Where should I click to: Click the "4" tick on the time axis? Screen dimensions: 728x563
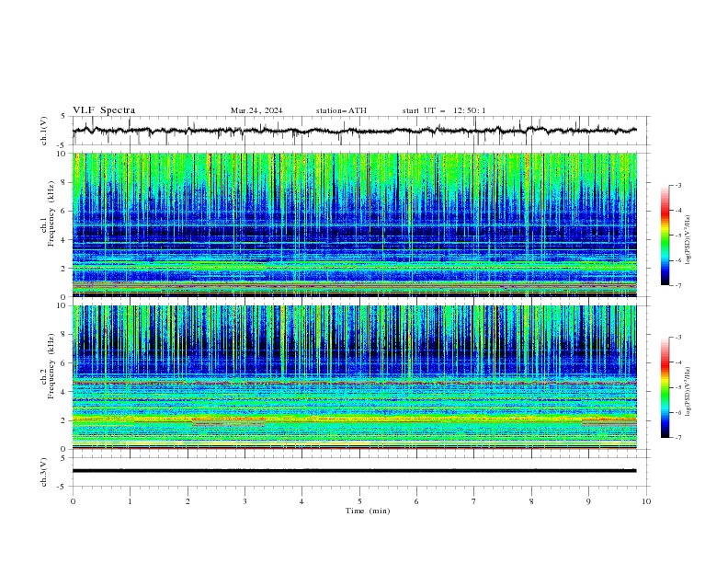[301, 501]
